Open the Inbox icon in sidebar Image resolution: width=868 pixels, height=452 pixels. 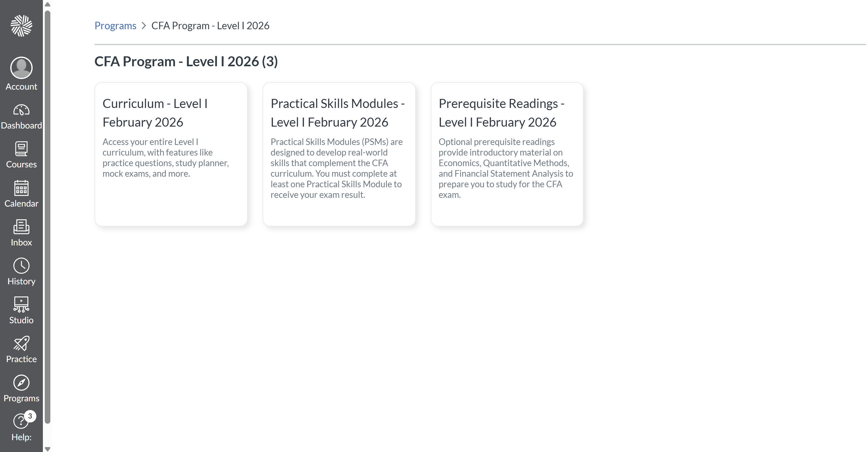point(21,227)
